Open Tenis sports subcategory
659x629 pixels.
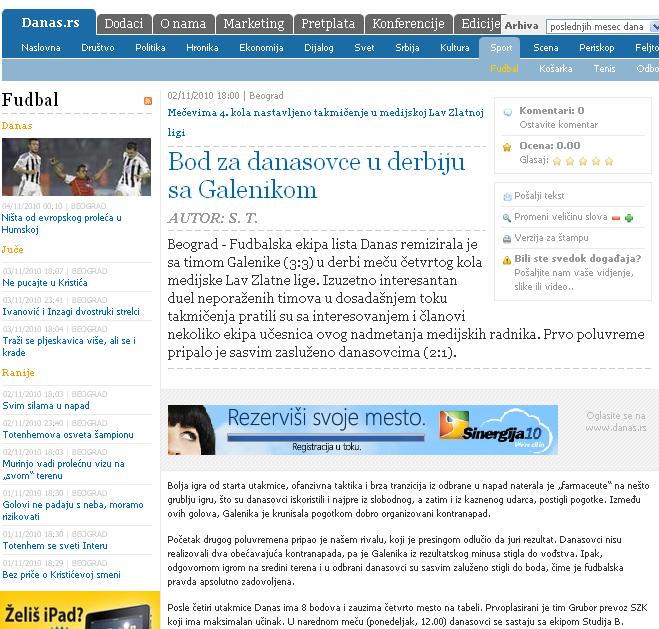point(604,68)
